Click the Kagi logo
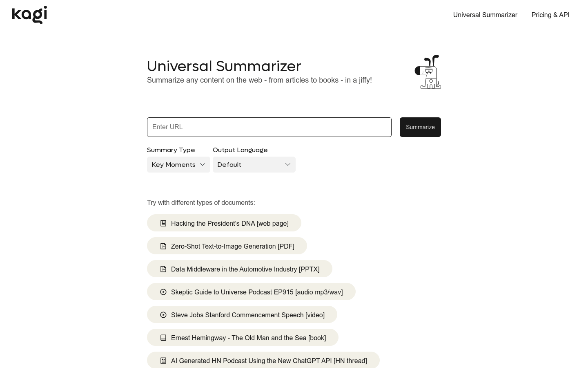588x368 pixels. coord(29,15)
